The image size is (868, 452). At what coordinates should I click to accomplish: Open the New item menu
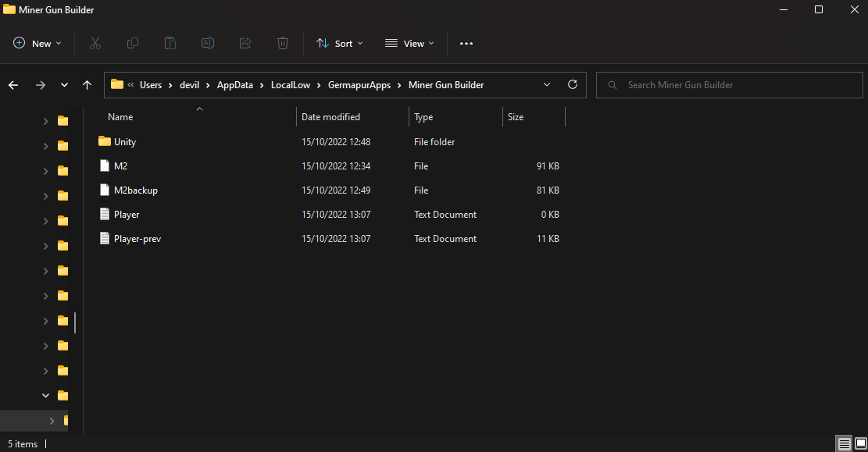tap(38, 44)
